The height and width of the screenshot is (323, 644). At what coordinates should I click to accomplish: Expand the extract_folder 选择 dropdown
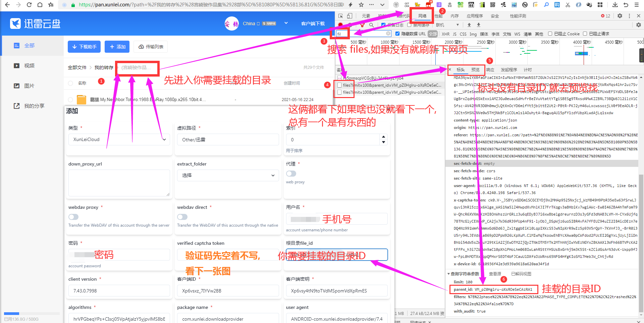coord(228,175)
